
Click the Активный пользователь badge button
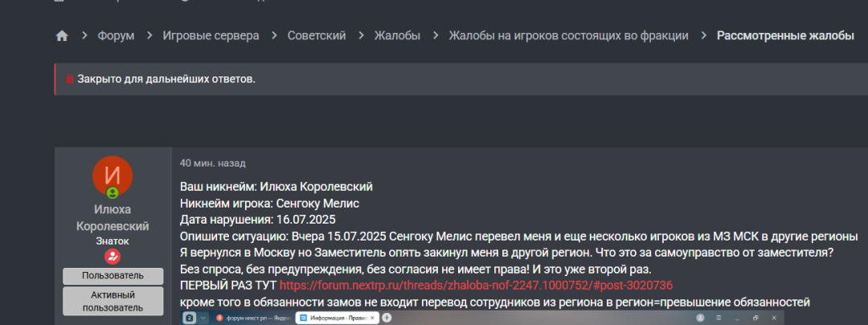click(113, 301)
